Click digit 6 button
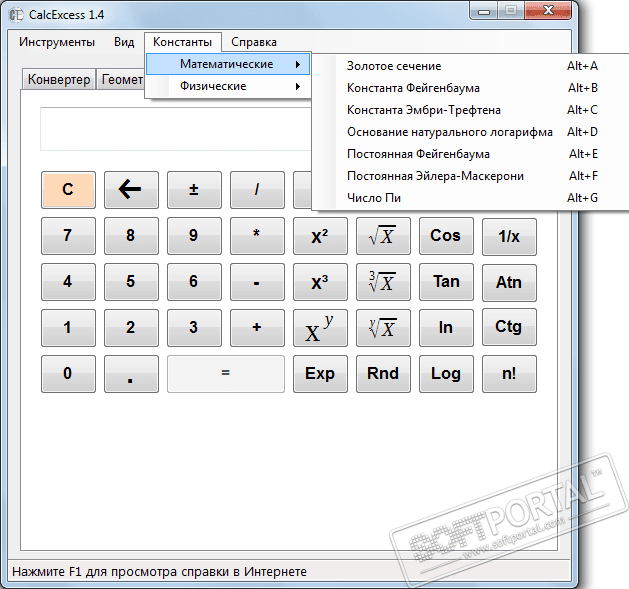The height and width of the screenshot is (589, 629). [x=194, y=282]
